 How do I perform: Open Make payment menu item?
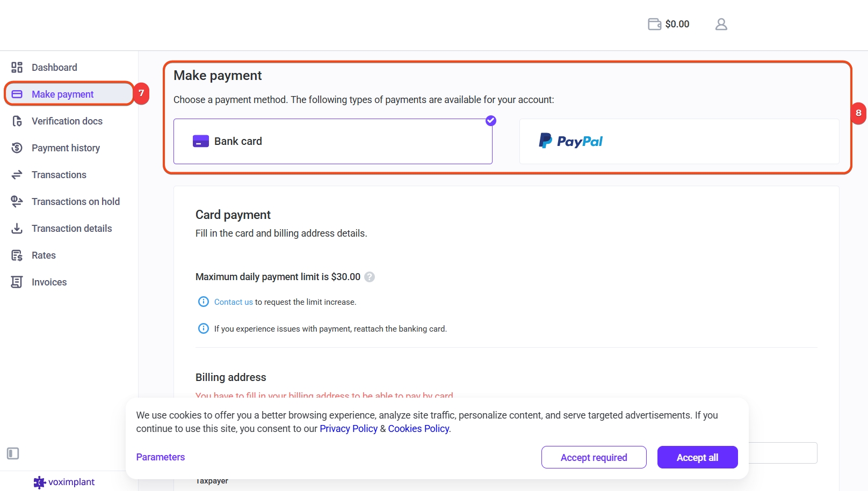pyautogui.click(x=63, y=94)
